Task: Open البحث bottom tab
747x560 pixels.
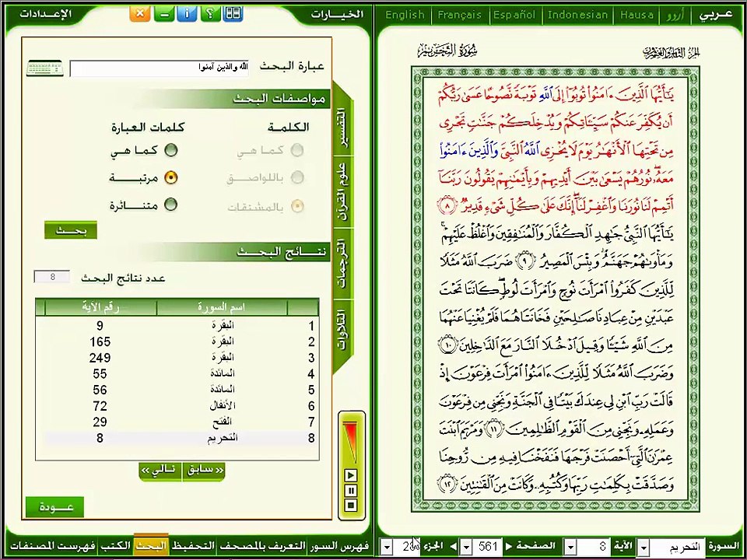Action: (151, 544)
